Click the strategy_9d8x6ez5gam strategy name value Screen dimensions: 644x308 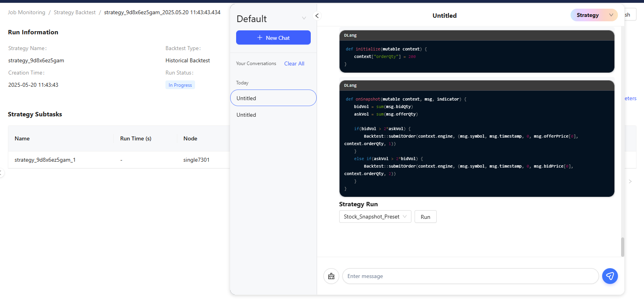tap(36, 60)
